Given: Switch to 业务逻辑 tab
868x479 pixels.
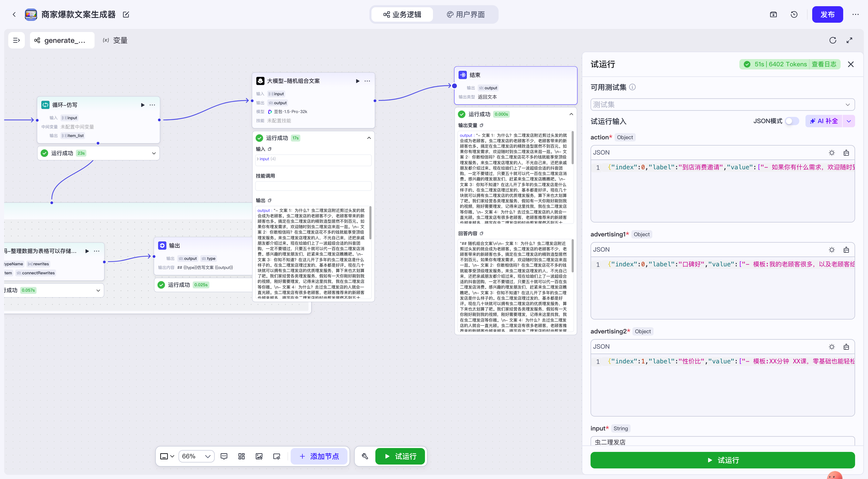Looking at the screenshot, I should [402, 14].
